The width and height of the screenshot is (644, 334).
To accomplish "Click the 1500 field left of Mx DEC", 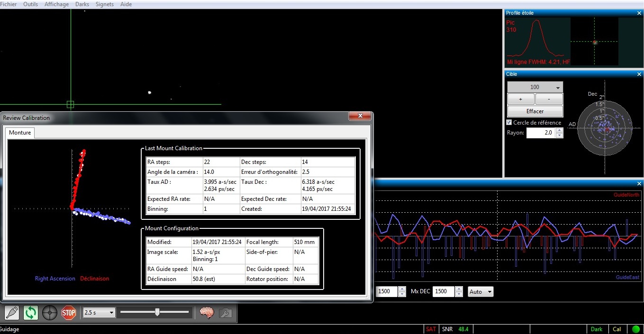I will click(387, 291).
